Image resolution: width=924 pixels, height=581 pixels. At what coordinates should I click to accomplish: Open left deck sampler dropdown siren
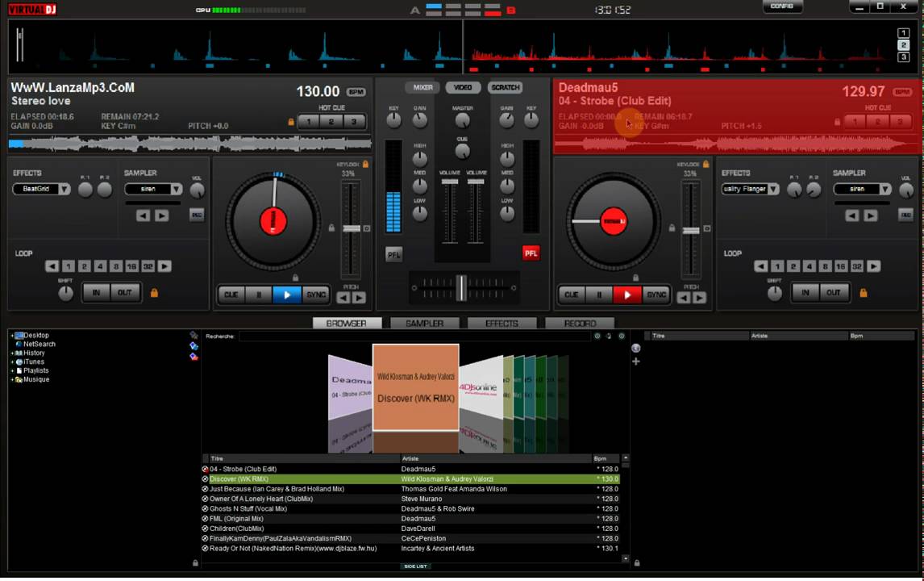pos(153,190)
